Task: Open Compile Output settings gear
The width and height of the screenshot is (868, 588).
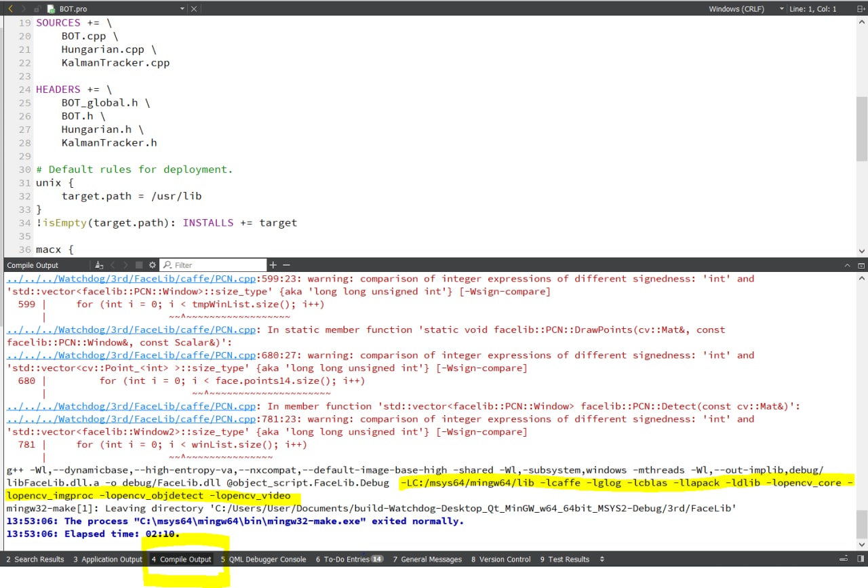Action: 152,265
